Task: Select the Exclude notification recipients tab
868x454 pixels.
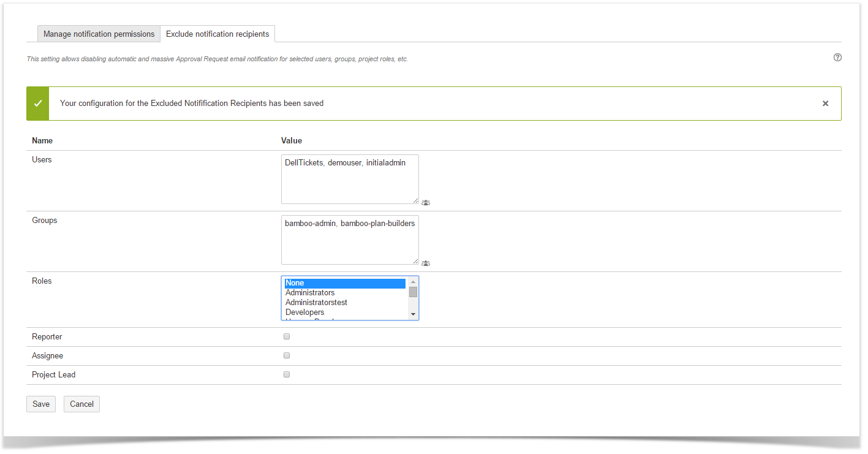Action: [x=217, y=34]
